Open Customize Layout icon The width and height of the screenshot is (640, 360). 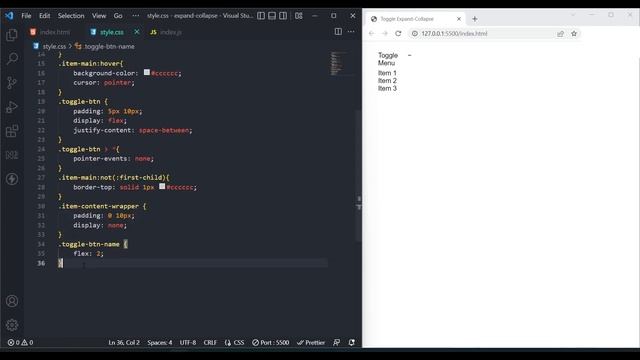(299, 16)
